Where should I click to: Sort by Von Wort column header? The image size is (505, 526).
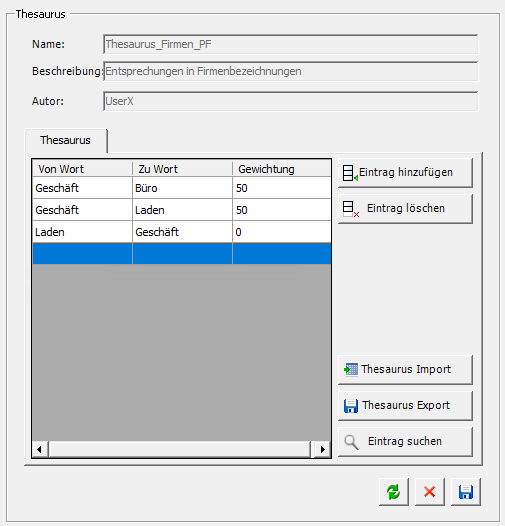(83, 169)
